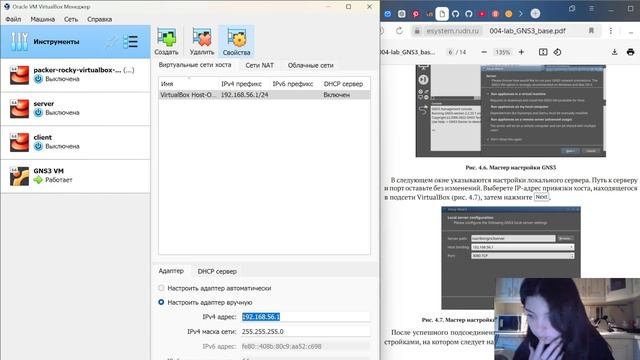Click the PDF page number field

coord(450,52)
